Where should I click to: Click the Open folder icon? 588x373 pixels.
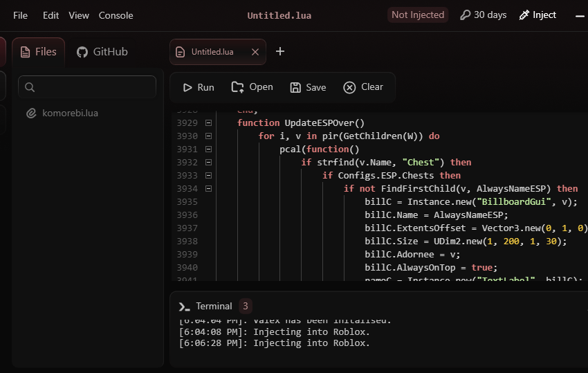pos(237,87)
